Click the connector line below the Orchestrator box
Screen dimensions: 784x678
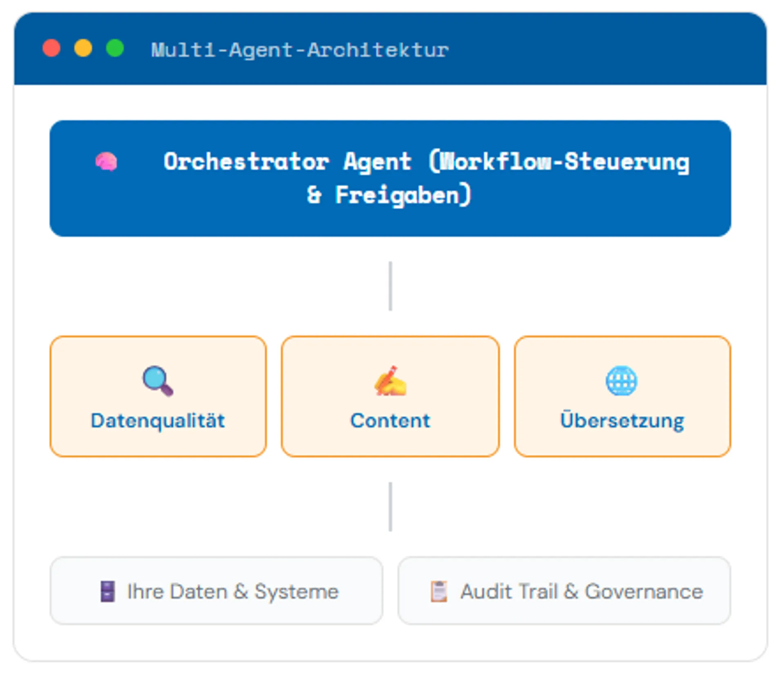pyautogui.click(x=390, y=286)
